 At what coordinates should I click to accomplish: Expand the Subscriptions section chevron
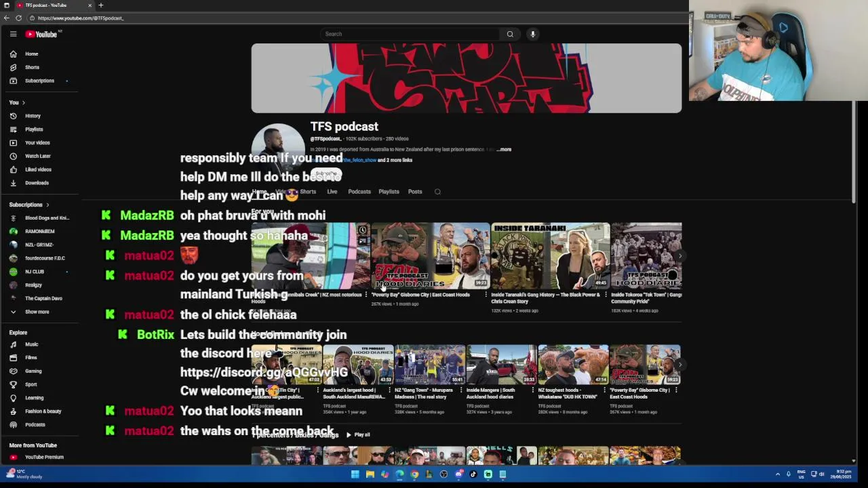[47, 205]
